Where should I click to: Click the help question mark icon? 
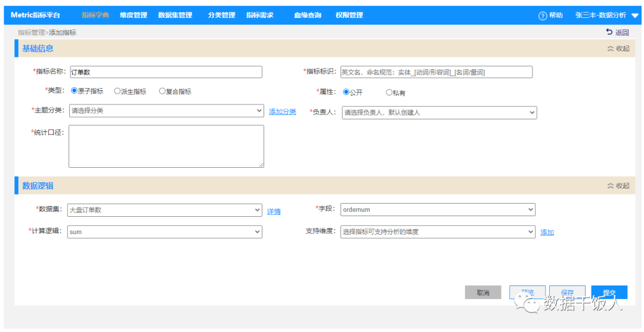pos(543,16)
